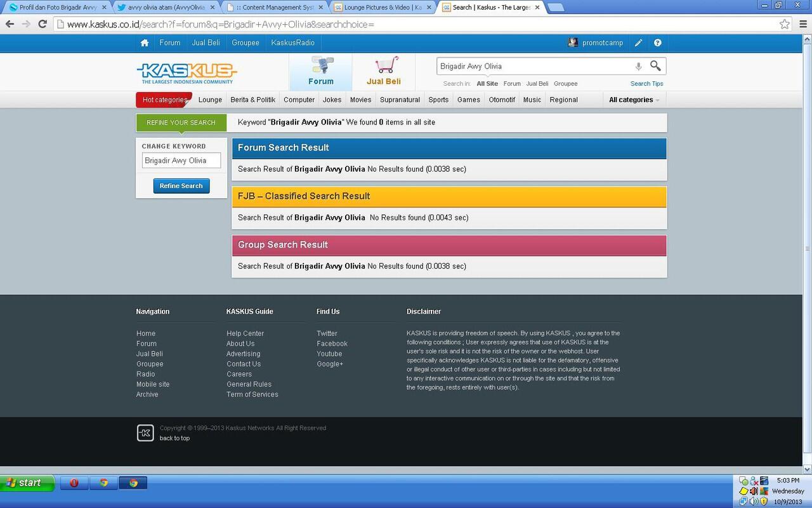812x508 pixels.
Task: Open Forum in the top navigation
Action: coord(170,43)
